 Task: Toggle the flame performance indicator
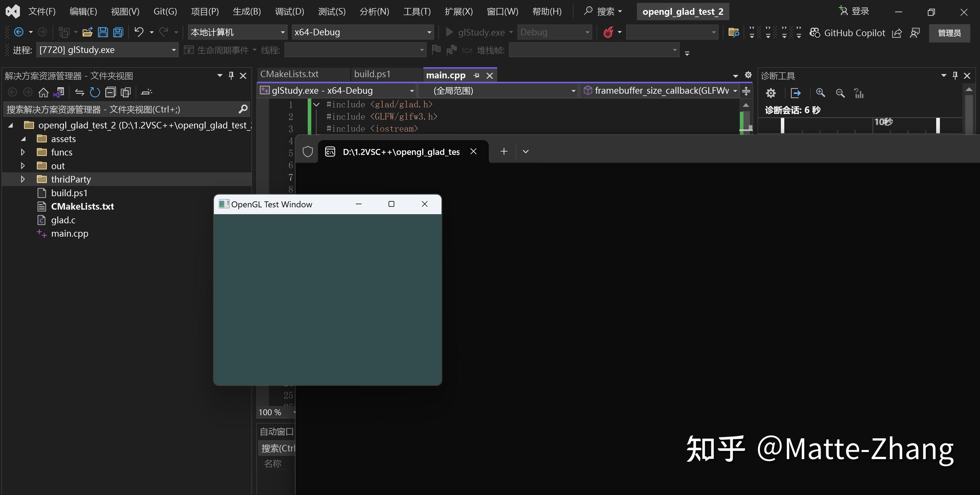(x=609, y=32)
